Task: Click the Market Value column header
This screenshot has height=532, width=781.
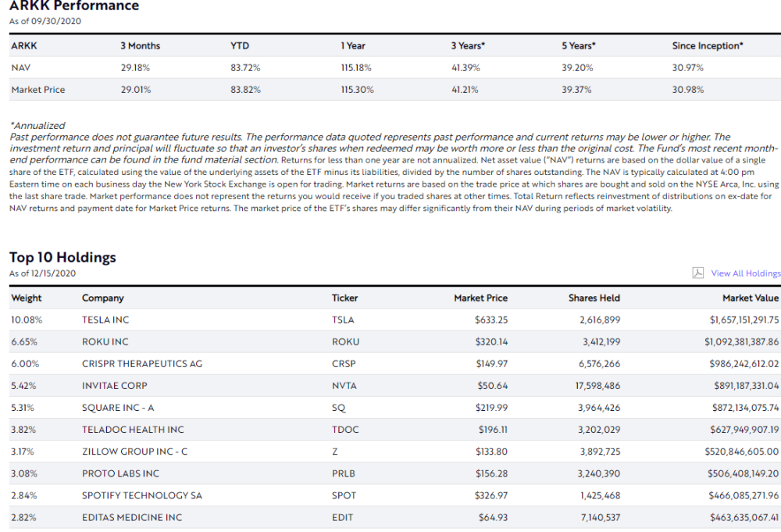Action: coord(751,298)
